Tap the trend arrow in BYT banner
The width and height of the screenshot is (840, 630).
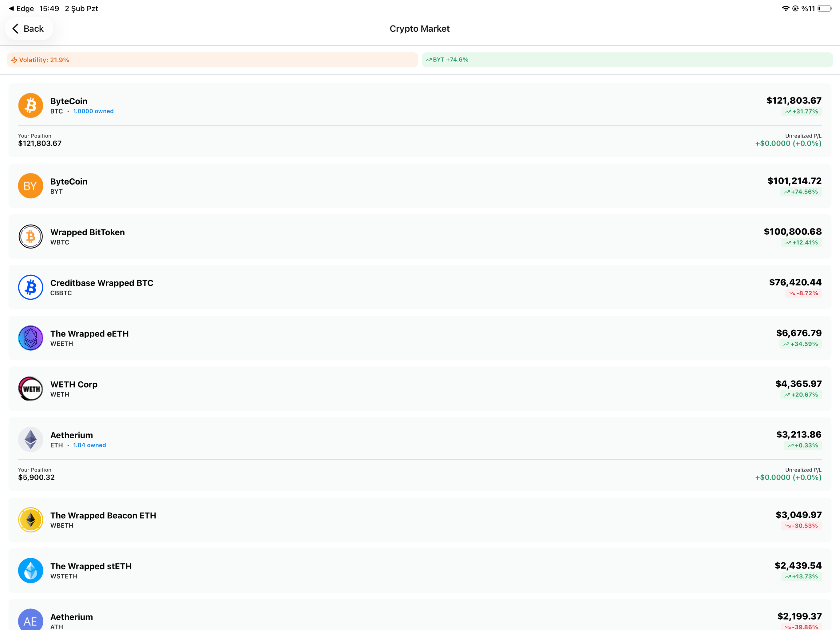pos(428,60)
